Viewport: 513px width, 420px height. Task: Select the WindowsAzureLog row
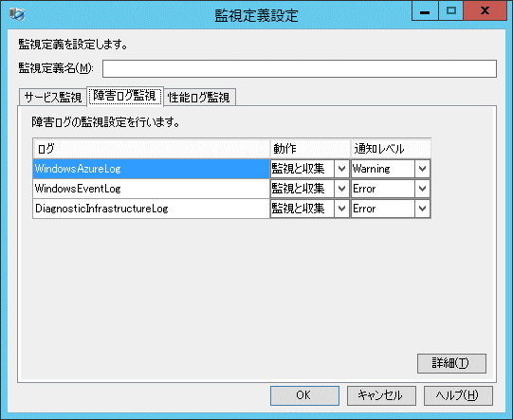(x=151, y=169)
